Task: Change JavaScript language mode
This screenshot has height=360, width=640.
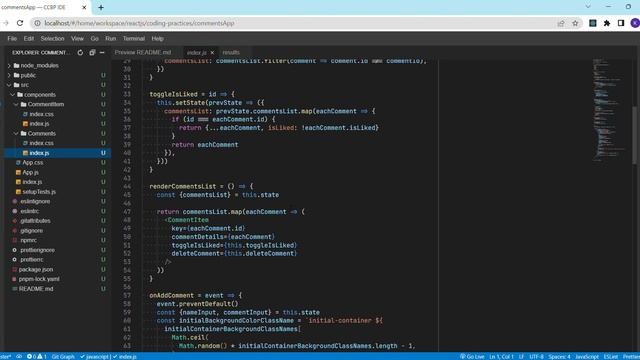Action: pyautogui.click(x=587, y=356)
